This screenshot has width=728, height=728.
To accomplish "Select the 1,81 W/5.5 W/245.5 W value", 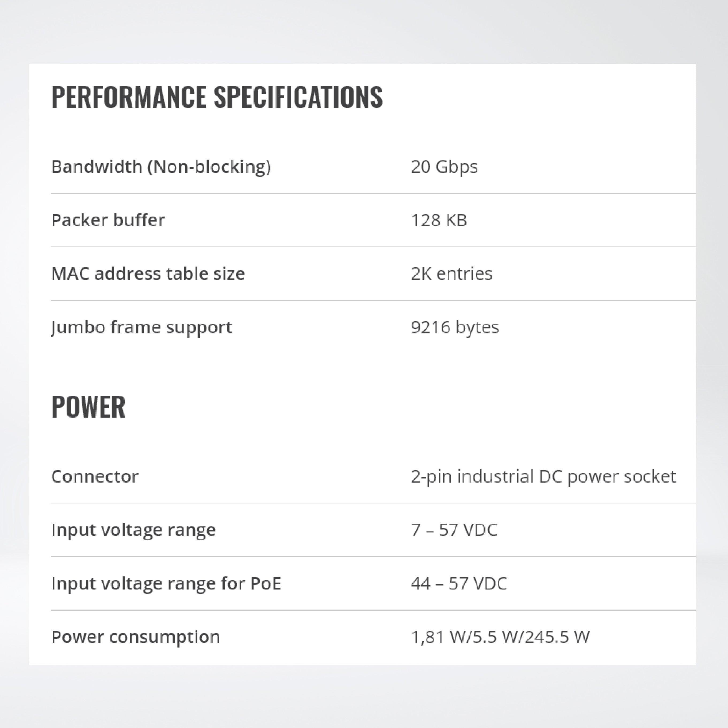I will point(500,637).
